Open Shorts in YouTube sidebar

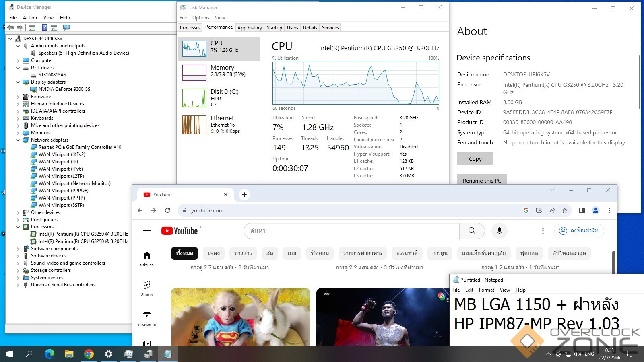click(x=147, y=288)
